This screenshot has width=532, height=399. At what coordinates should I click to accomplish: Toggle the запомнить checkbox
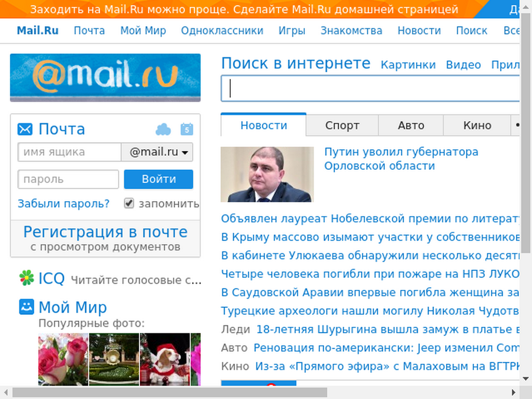(129, 203)
